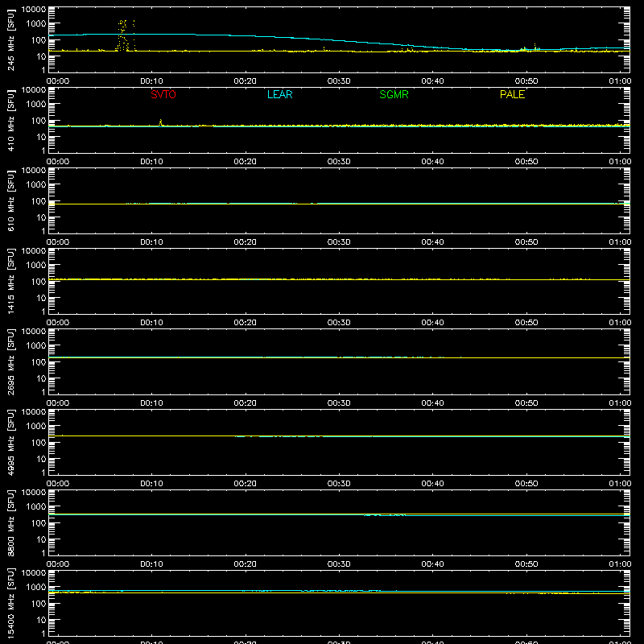The image size is (644, 644).
Task: Click 00:30 time label under 1415 MHz plot
Action: click(339, 323)
